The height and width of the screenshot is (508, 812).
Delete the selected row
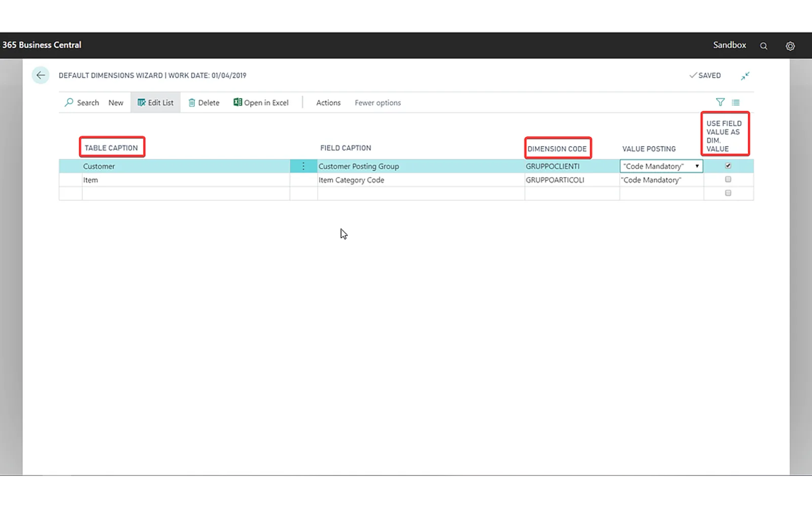(x=204, y=103)
